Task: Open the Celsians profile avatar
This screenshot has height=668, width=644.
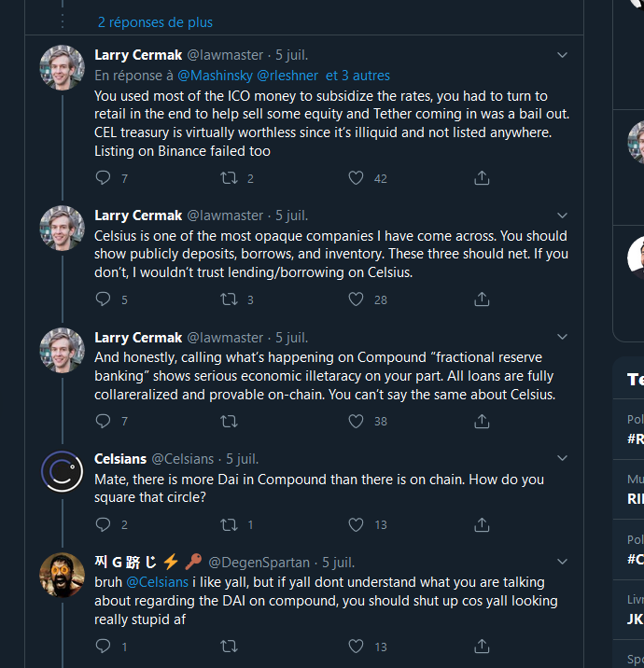Action: [62, 472]
